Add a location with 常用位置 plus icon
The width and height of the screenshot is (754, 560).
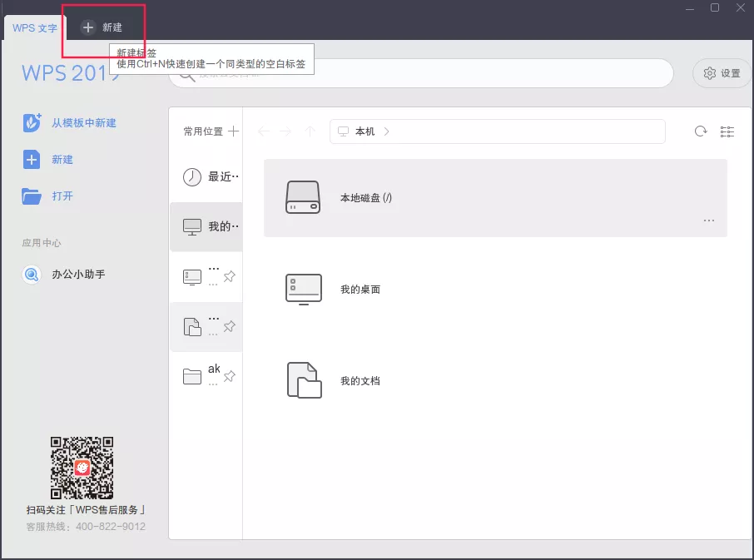[233, 131]
